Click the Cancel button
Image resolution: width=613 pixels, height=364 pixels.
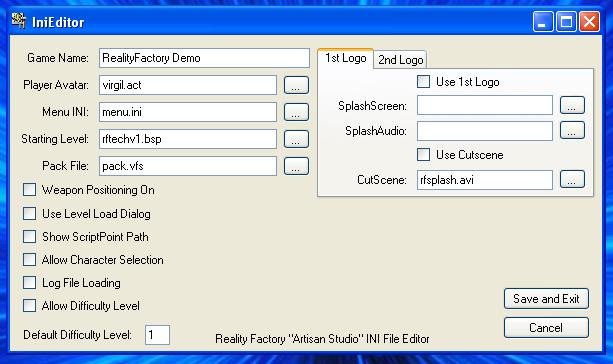[x=546, y=328]
